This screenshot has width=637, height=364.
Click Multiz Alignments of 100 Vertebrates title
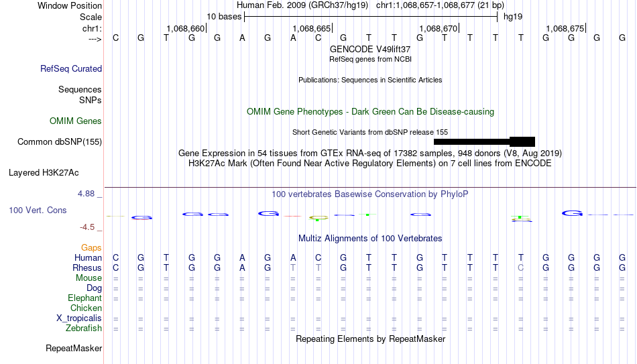370,239
